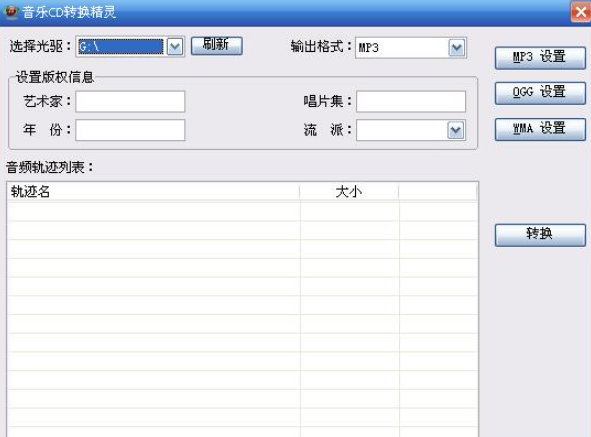Screen dimensions: 591x437
Task: Click the 音频轨迹列表 label
Action: tap(49, 167)
